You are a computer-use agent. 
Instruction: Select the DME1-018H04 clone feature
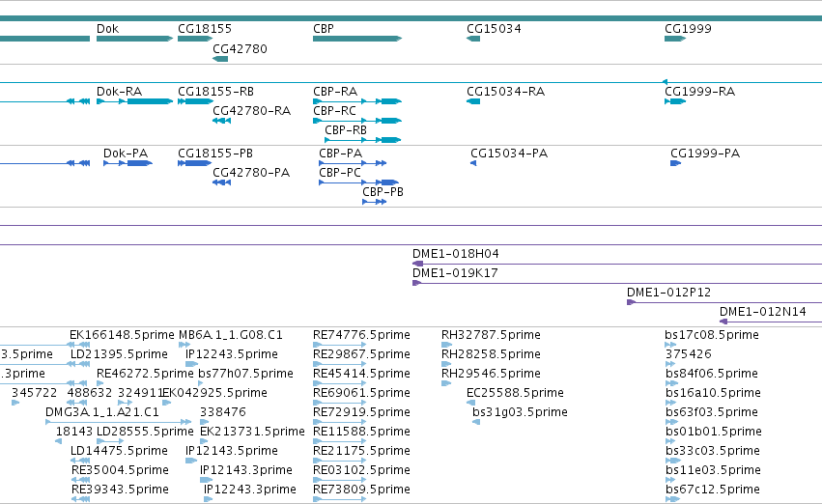(x=617, y=264)
